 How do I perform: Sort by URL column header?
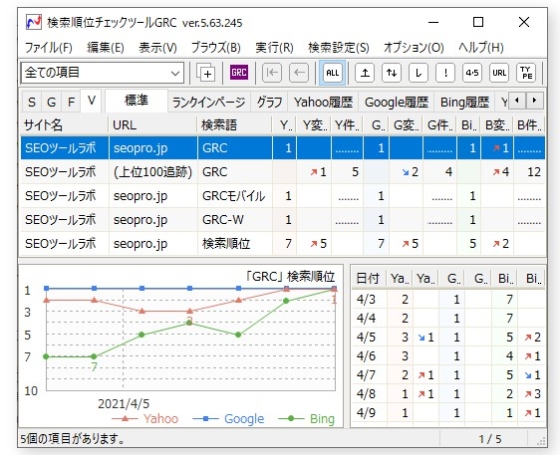point(152,125)
